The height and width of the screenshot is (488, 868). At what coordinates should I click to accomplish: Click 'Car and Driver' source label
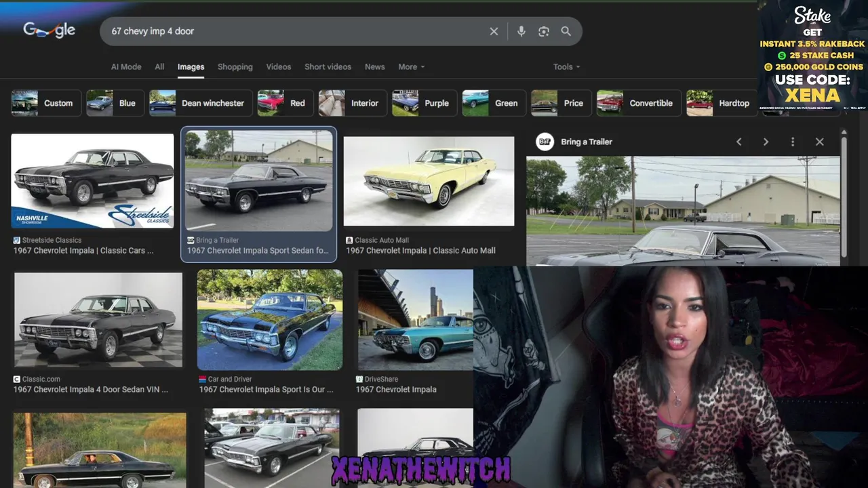pyautogui.click(x=230, y=379)
